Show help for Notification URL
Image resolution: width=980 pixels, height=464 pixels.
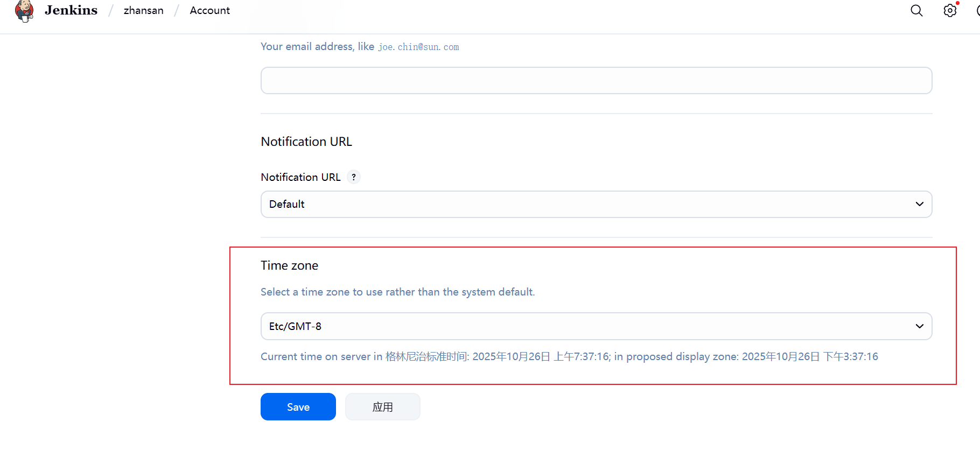coord(354,177)
